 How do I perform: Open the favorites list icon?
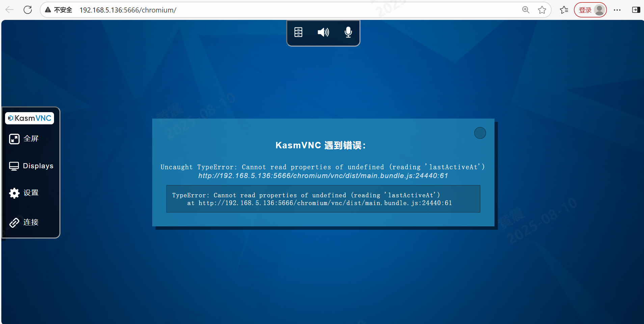(x=564, y=10)
